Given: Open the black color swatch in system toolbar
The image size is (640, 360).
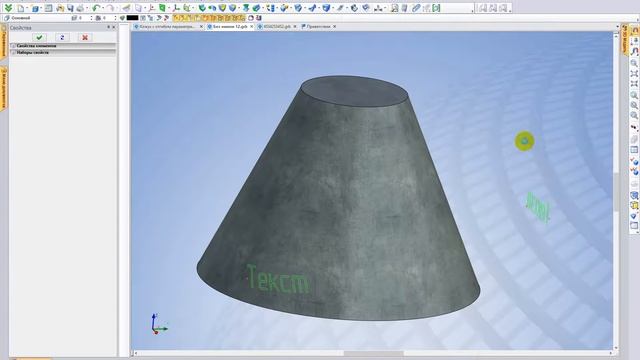Looking at the screenshot, I should 132,18.
